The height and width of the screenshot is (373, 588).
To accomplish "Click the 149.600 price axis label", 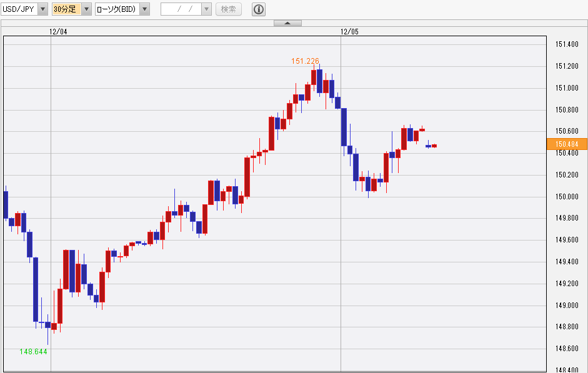I will pos(567,239).
